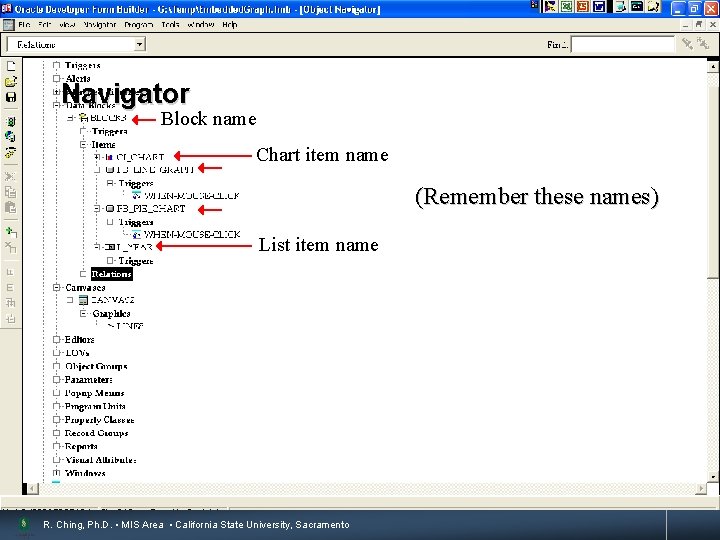This screenshot has height=540, width=720.
Task: Expand the CI_CHART item node
Action: tap(97, 157)
